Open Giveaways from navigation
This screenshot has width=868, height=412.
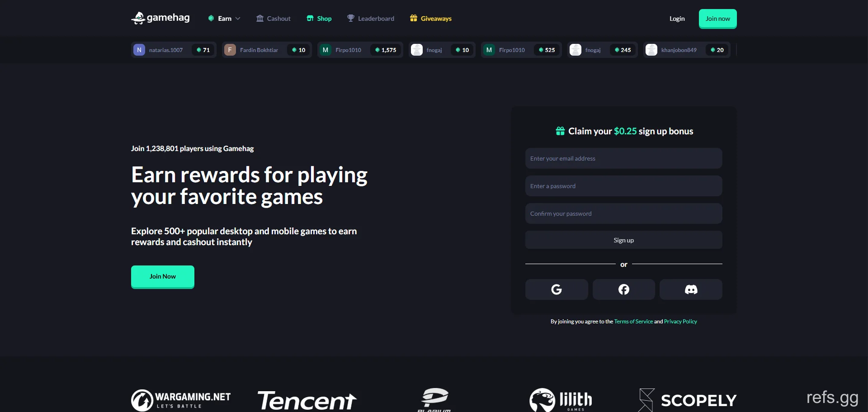click(431, 19)
